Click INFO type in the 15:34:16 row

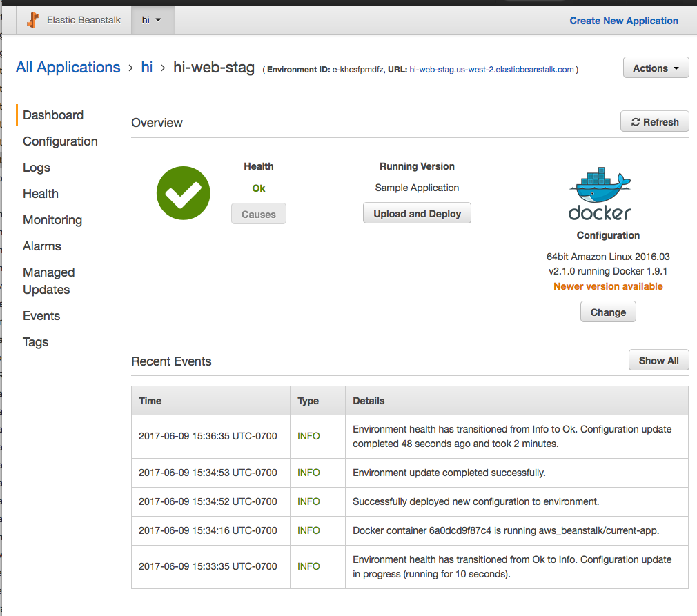pyautogui.click(x=308, y=530)
